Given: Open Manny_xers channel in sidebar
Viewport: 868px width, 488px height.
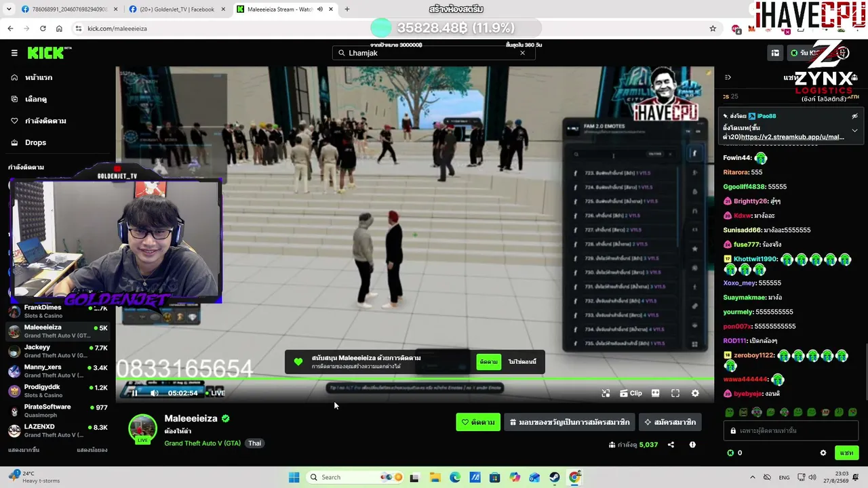Looking at the screenshot, I should click(58, 371).
